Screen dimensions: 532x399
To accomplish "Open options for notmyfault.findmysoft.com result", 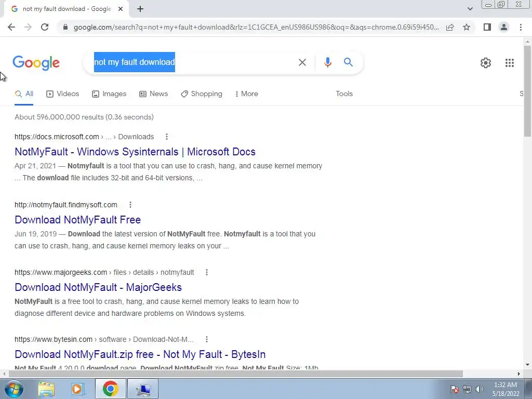I will click(x=130, y=205).
